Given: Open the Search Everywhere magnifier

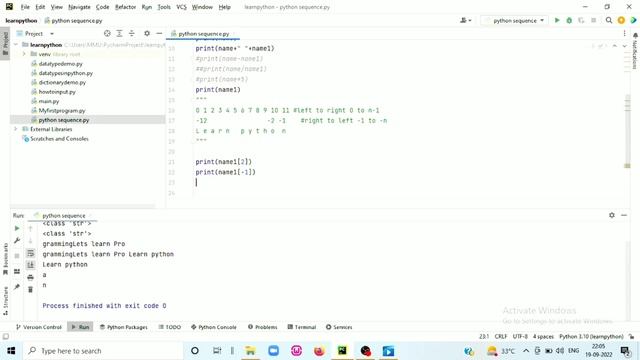Looking at the screenshot, I should [x=609, y=20].
